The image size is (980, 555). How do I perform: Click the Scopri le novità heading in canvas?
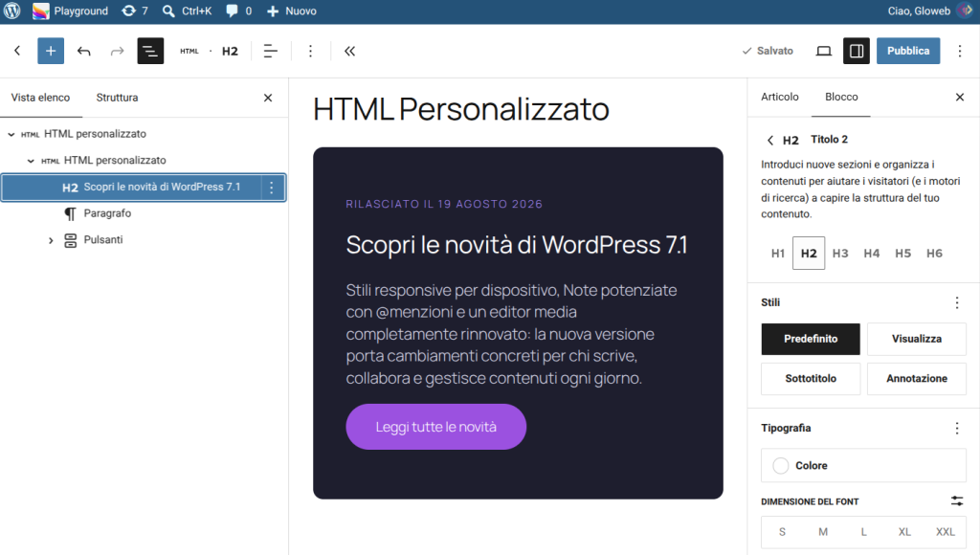tap(517, 245)
